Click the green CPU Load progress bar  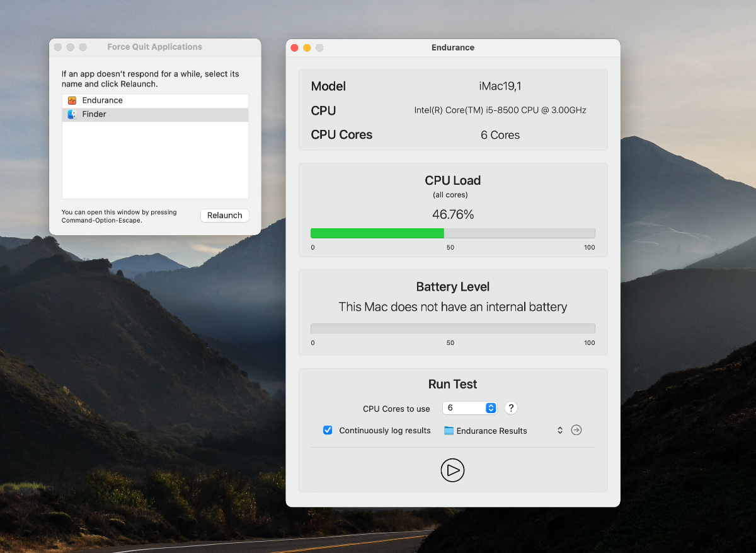point(377,233)
